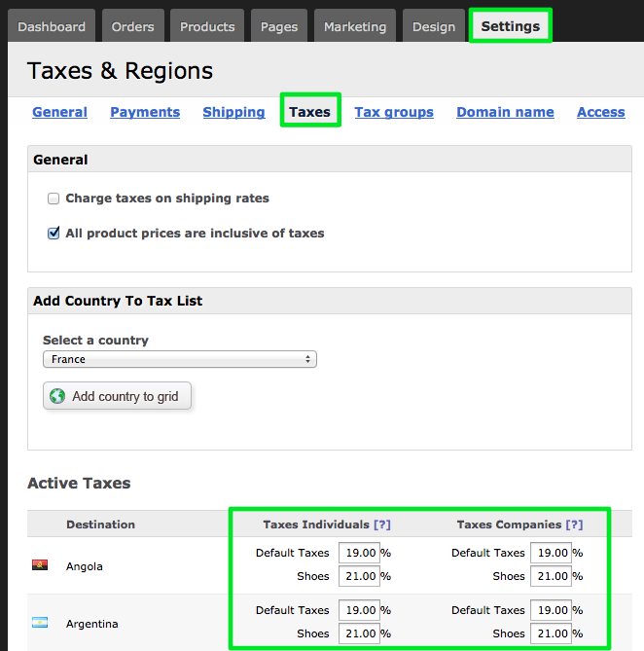This screenshot has height=651, width=644.
Task: Open the Select a country dropdown
Action: click(180, 359)
